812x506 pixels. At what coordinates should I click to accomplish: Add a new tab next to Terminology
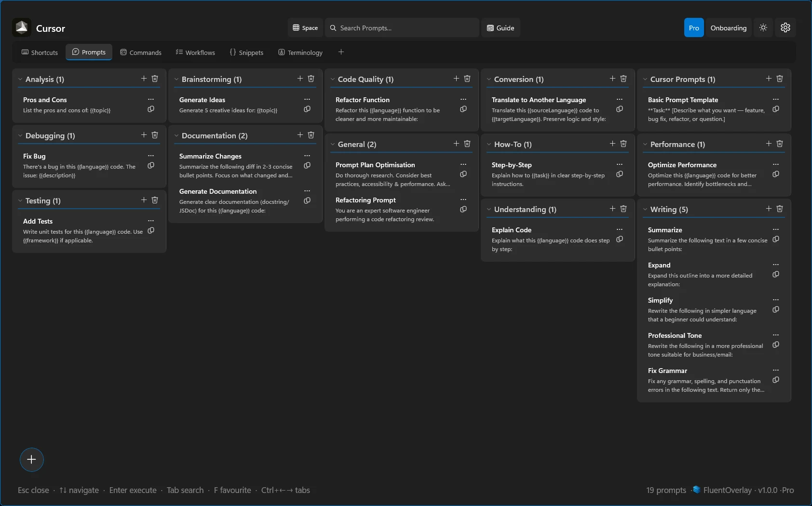(341, 52)
